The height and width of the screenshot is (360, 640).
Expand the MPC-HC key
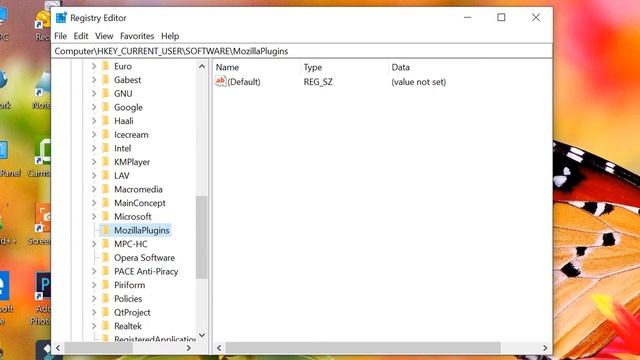pos(94,244)
